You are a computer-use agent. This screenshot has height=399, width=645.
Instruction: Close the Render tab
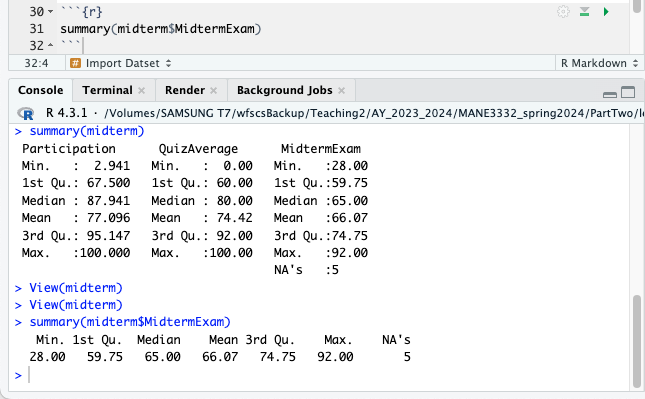coord(213,90)
